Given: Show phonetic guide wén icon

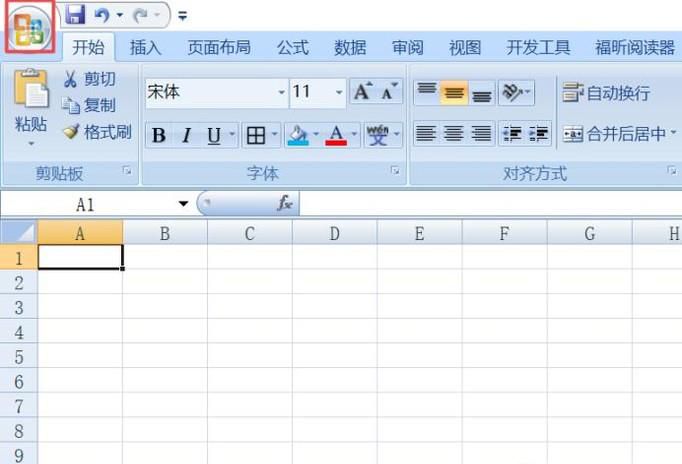Looking at the screenshot, I should 378,135.
